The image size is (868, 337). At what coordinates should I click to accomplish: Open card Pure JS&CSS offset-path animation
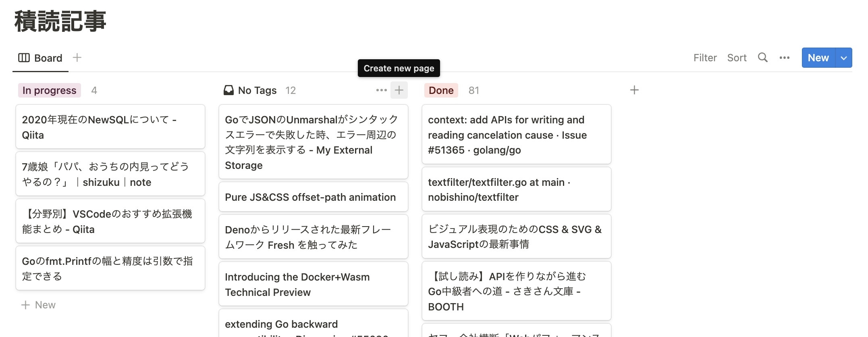[x=314, y=197]
